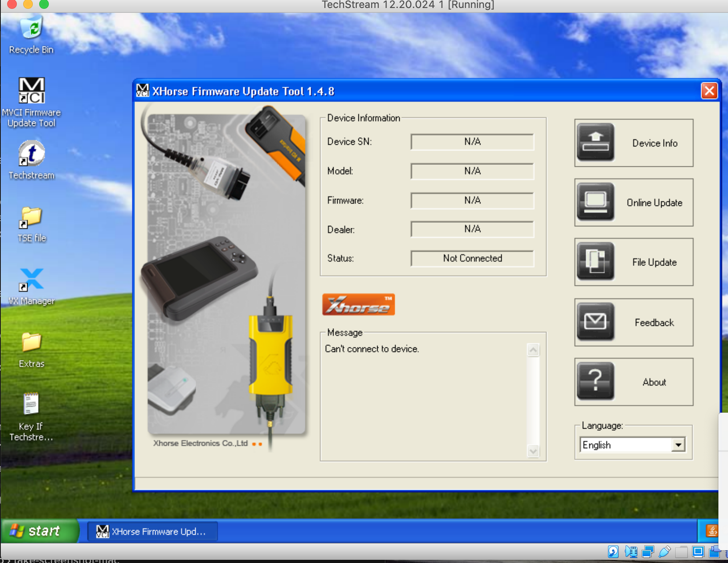Screen dimensions: 728x563
Task: Click the File Update documents icon
Action: tap(596, 262)
